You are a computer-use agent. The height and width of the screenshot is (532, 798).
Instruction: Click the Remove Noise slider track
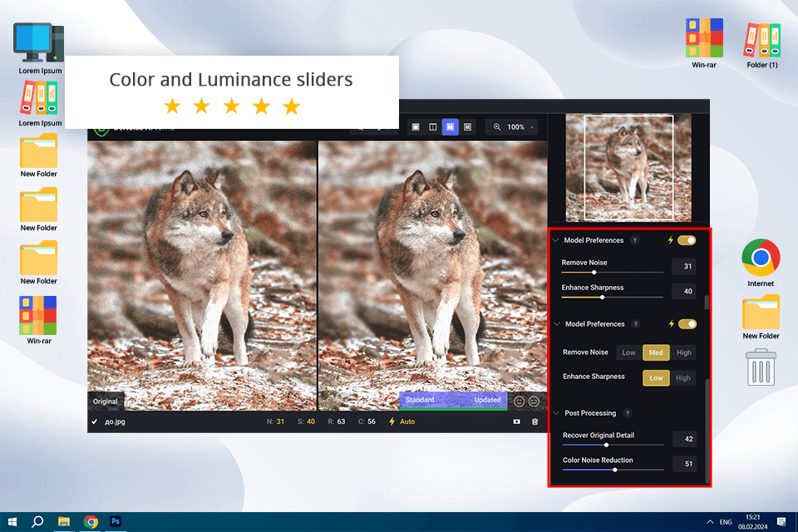(613, 273)
